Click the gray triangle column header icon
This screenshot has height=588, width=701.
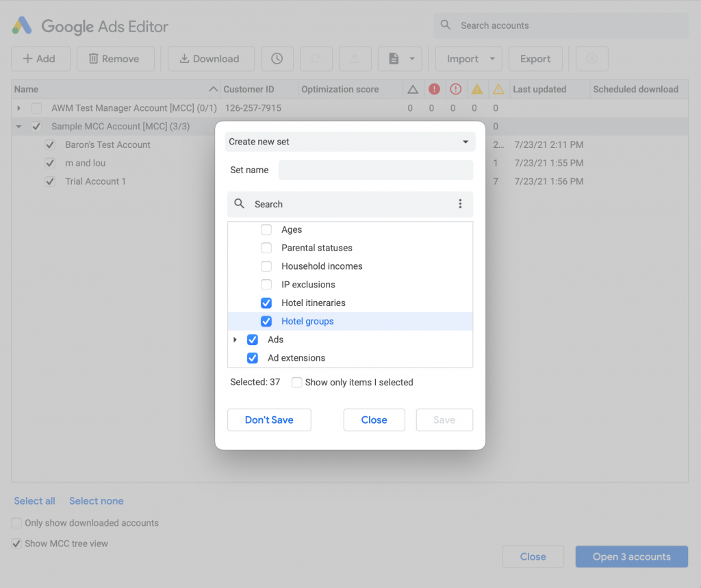point(413,90)
